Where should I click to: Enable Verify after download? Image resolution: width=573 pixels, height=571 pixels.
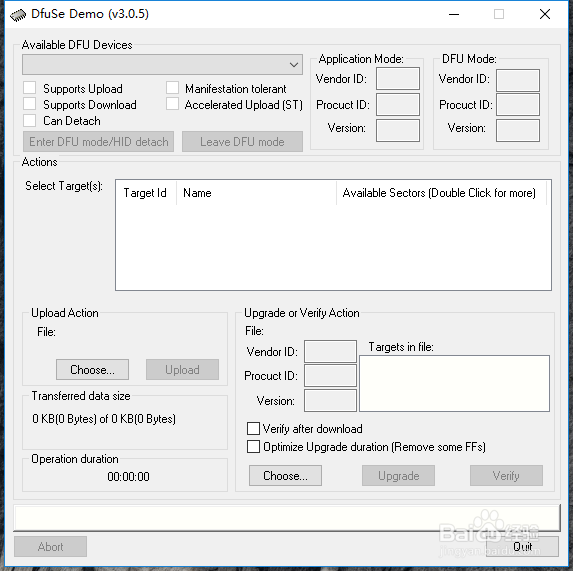pyautogui.click(x=253, y=429)
